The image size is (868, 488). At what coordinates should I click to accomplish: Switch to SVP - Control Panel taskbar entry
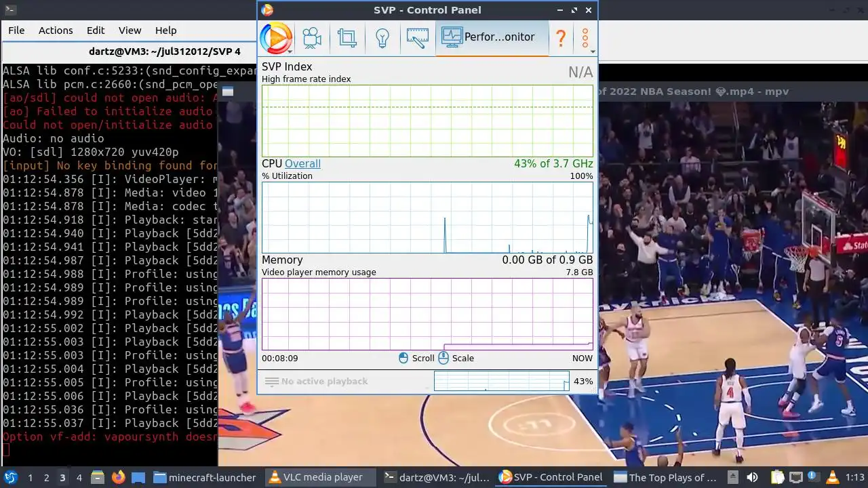click(x=551, y=477)
